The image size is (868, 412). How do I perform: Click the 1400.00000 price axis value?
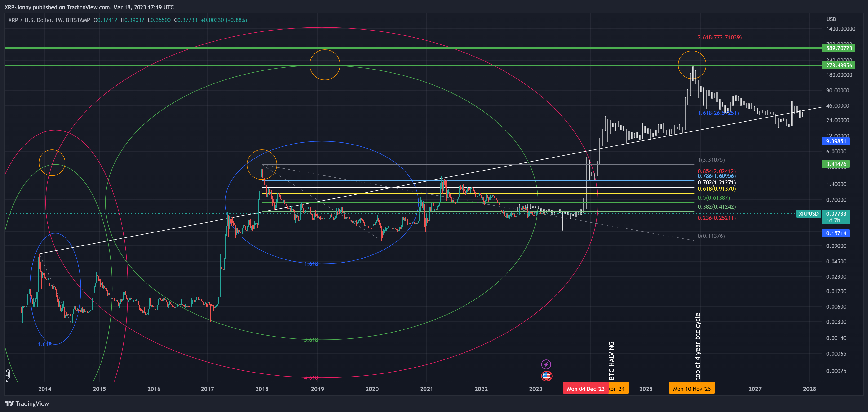[840, 29]
